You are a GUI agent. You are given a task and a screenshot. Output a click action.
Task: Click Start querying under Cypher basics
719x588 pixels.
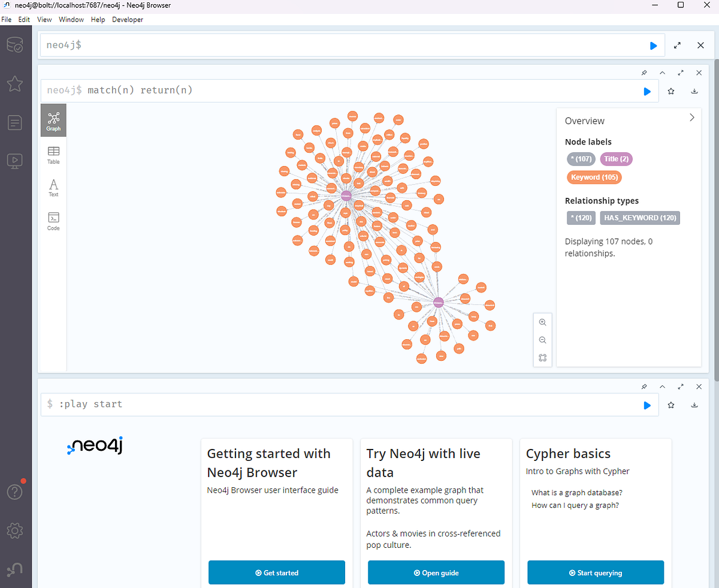(x=595, y=572)
